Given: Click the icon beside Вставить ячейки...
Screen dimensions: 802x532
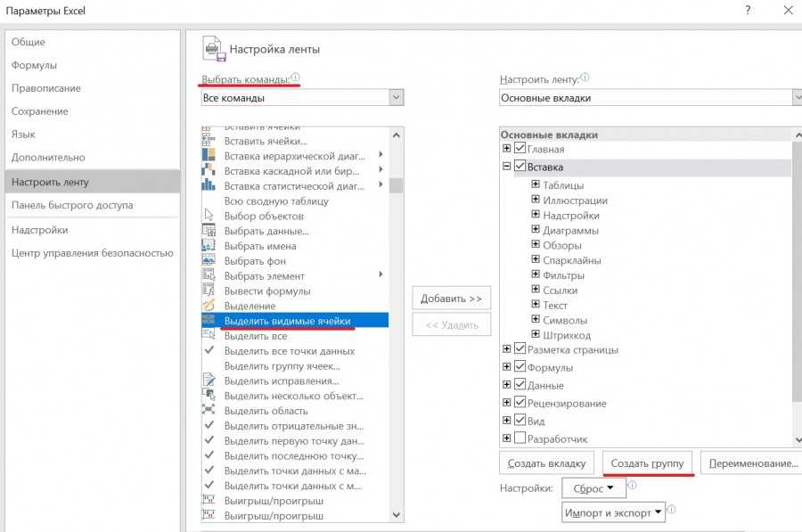Looking at the screenshot, I should point(208,141).
